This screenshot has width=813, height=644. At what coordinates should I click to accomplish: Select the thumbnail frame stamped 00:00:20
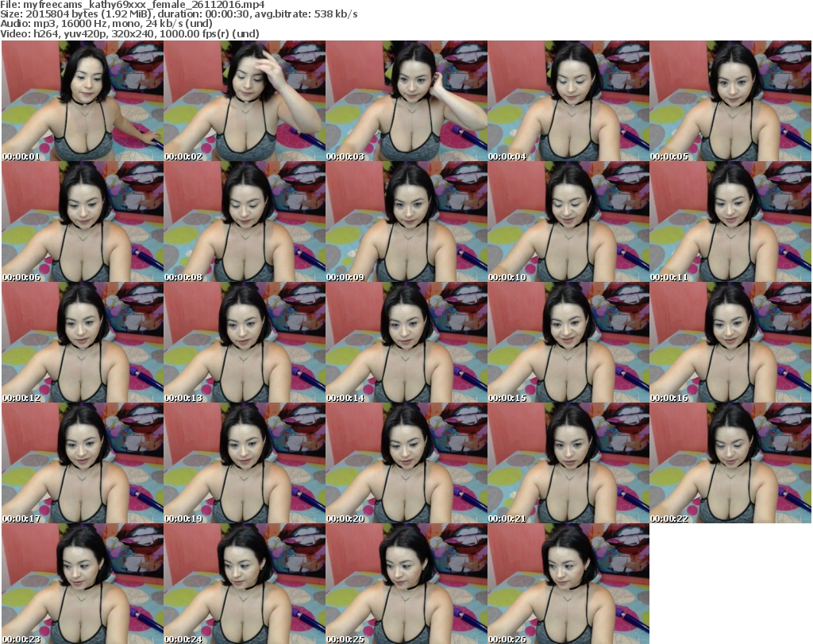click(406, 463)
